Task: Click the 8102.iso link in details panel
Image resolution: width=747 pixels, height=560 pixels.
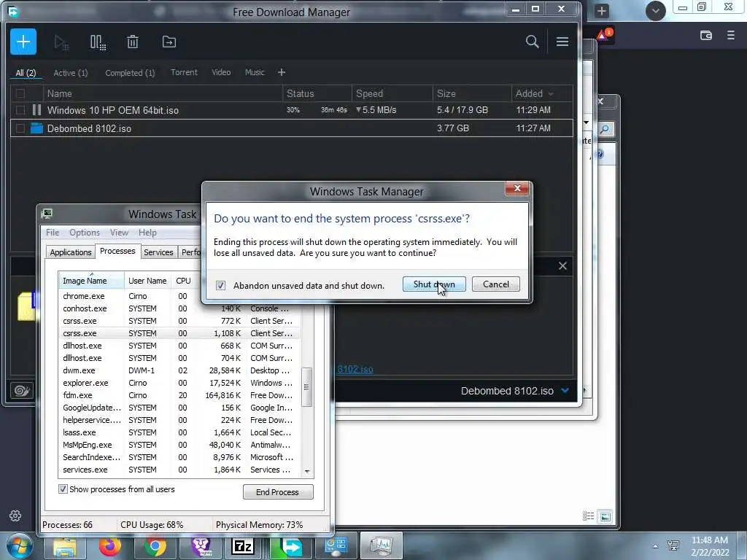Action: 355,369
